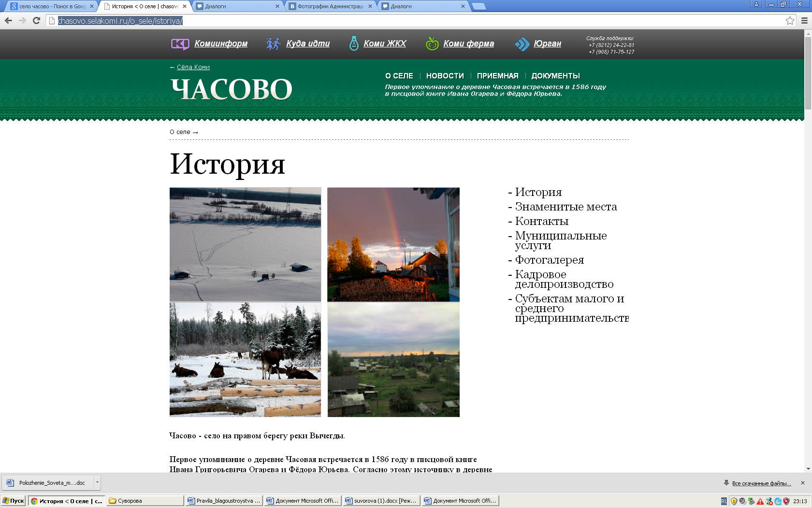Click the red warning triangle tray icon

click(760, 501)
